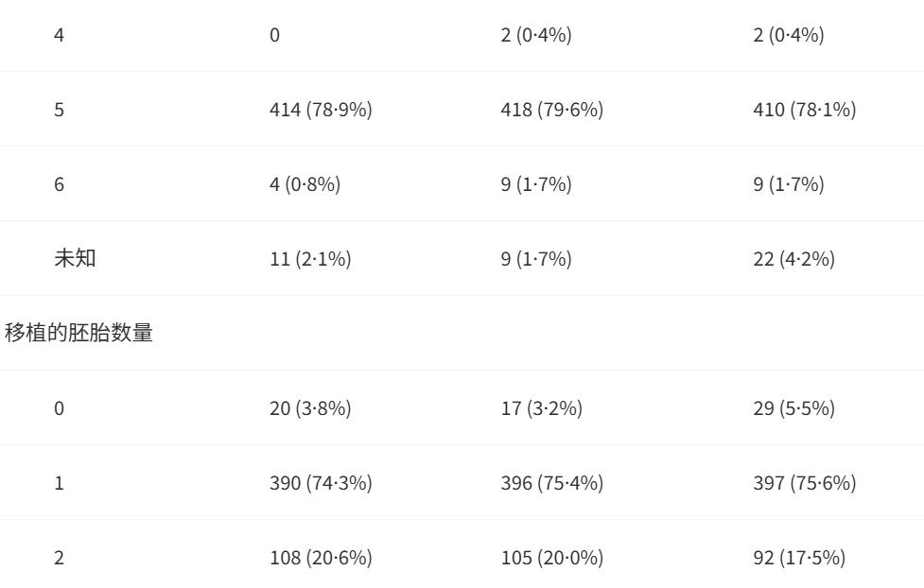The image size is (924, 588).
Task: Click the row label 6
Action: tap(59, 184)
